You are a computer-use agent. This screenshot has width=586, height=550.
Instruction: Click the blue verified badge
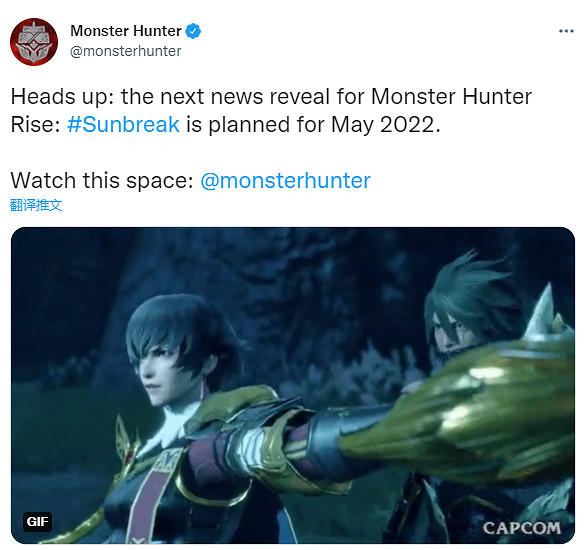193,31
